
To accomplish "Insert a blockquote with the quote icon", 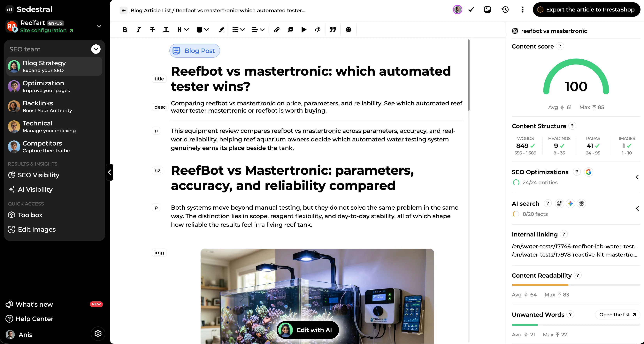I will click(x=333, y=30).
